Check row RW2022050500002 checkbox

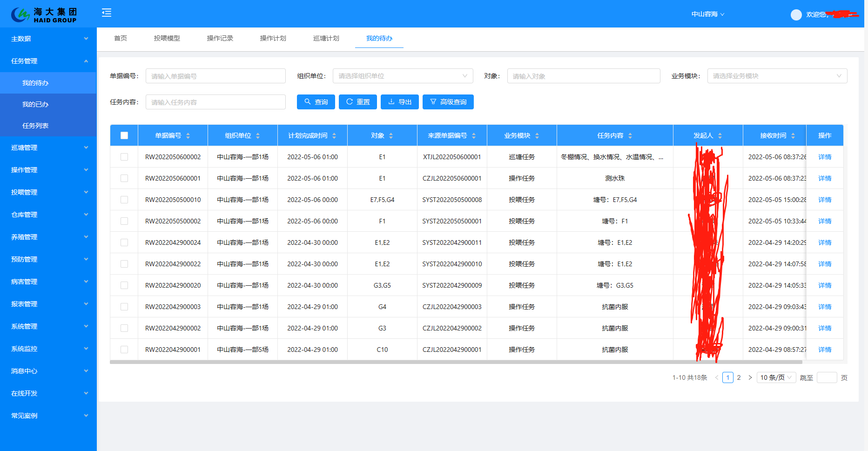tap(124, 221)
